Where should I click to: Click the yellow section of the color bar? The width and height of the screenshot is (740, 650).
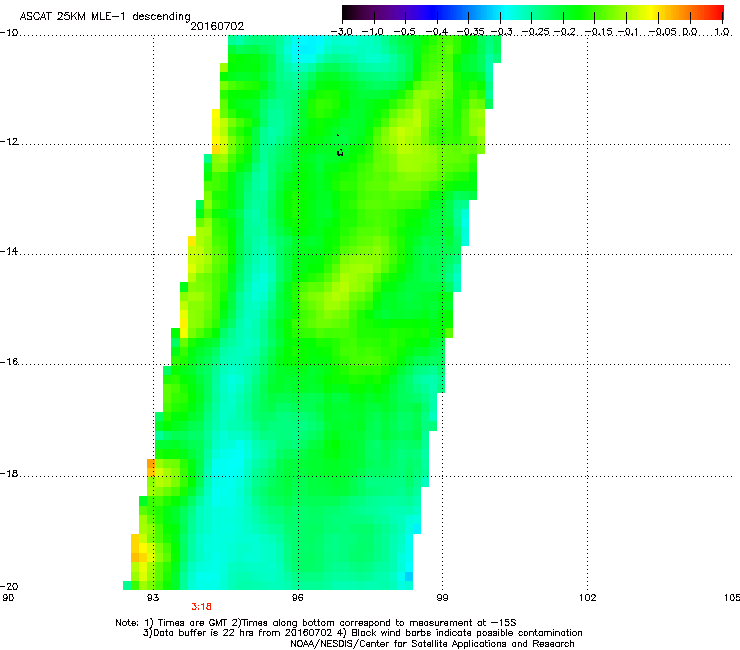click(x=653, y=12)
